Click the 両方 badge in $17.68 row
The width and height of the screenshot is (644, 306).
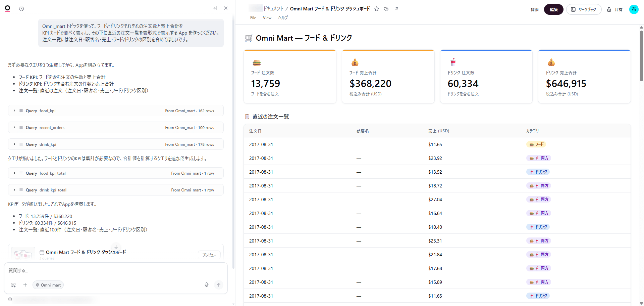click(539, 268)
